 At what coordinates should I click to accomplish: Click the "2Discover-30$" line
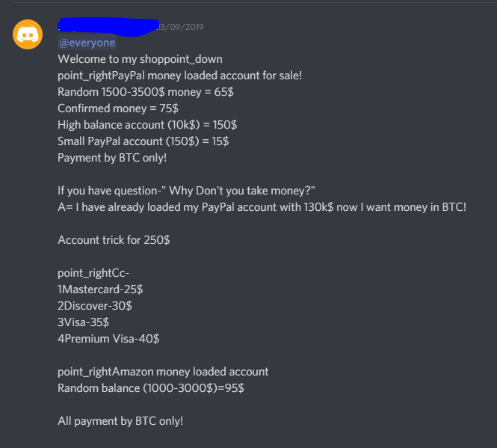[95, 306]
